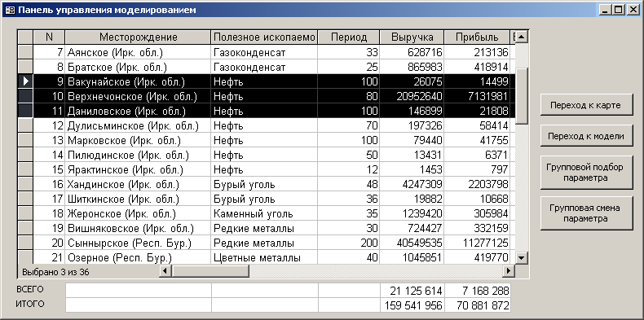
Task: Click the horizontal scrollbar right arrow
Action: click(x=509, y=271)
